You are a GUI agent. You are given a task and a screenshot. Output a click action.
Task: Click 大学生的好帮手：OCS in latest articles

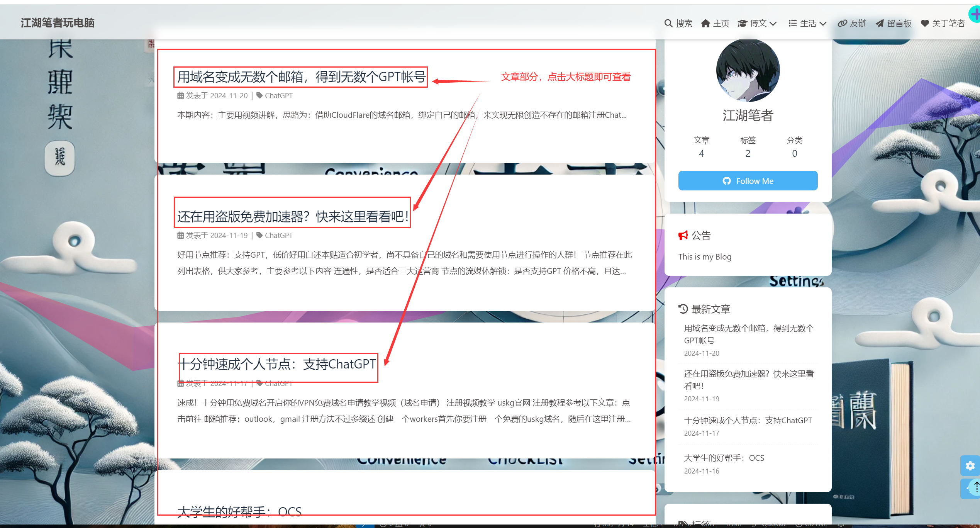(x=724, y=458)
